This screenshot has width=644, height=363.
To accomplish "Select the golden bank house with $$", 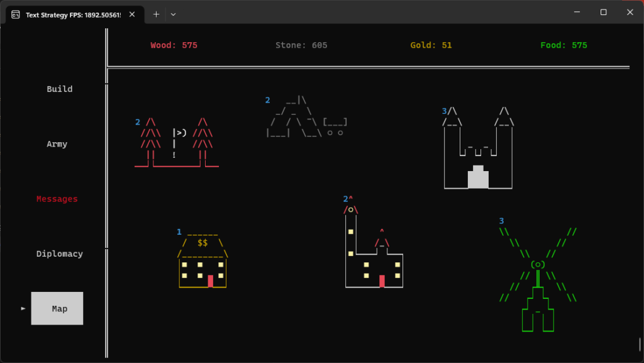I will point(203,261).
